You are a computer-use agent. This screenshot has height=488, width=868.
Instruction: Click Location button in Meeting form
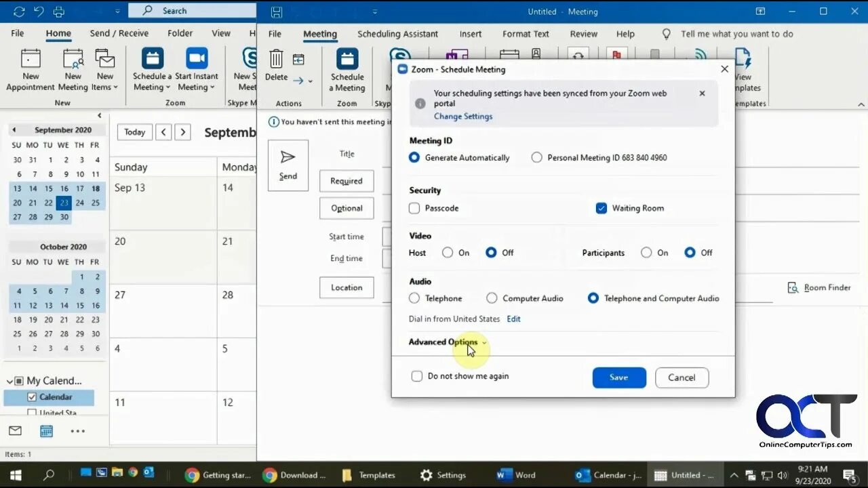point(347,287)
